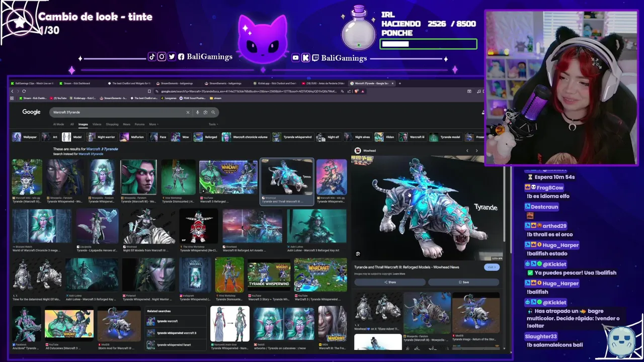This screenshot has width=644, height=362.
Task: Open the Brave shields lion icon
Action: click(356, 91)
